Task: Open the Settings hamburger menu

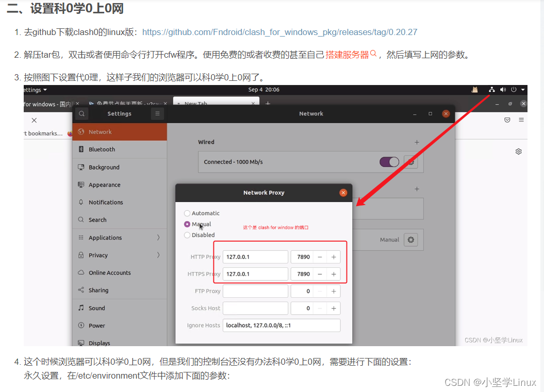Action: click(x=157, y=114)
